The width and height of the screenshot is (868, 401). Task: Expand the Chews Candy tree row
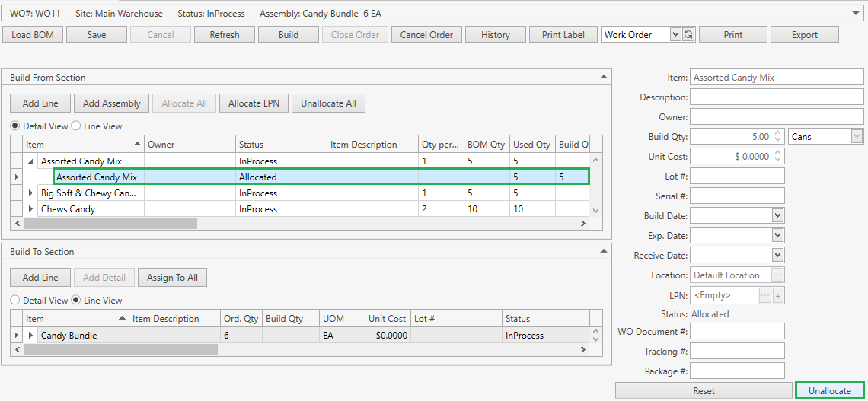[31, 209]
